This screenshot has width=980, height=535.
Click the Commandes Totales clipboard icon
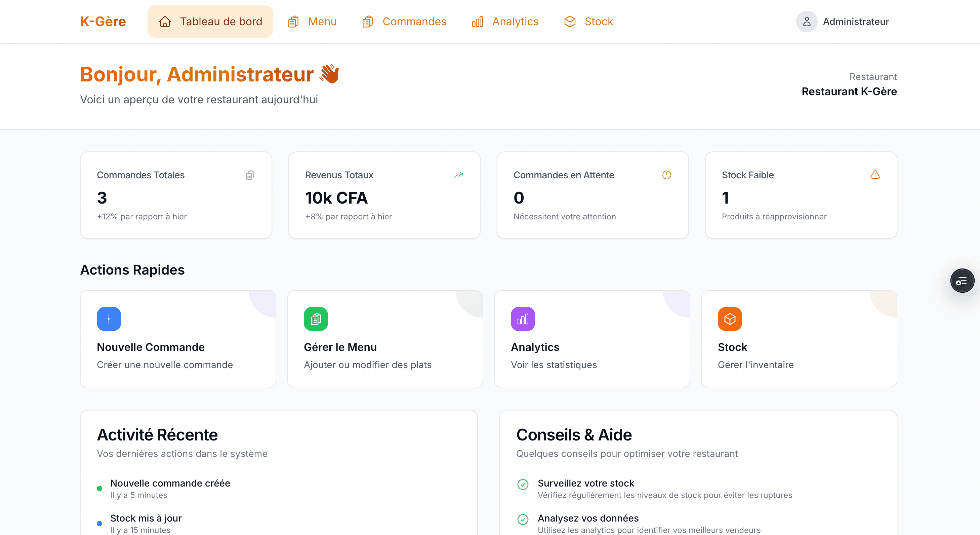click(x=250, y=175)
